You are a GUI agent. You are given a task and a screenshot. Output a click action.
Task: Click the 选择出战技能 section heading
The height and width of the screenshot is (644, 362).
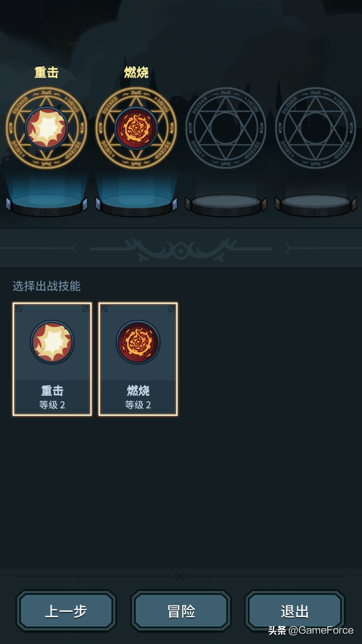[x=47, y=286]
